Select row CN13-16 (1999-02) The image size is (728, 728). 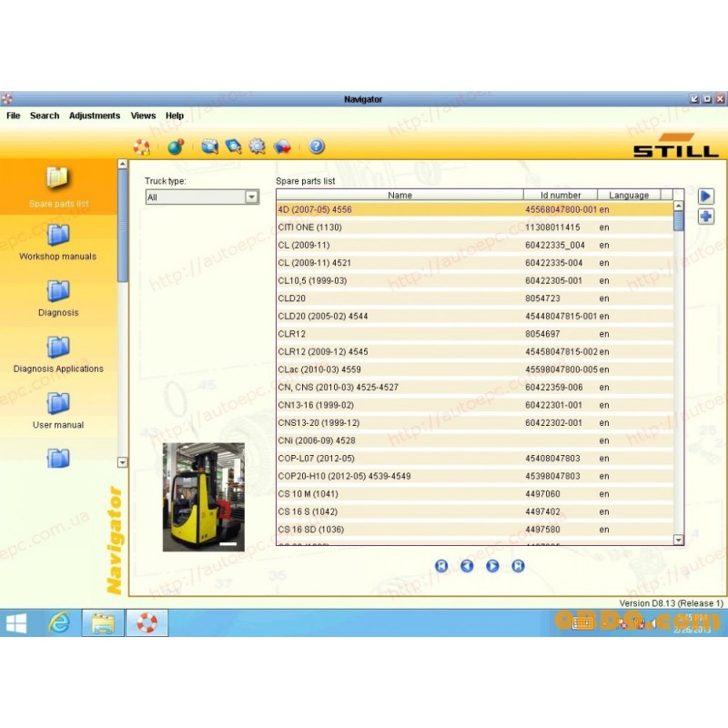point(474,405)
